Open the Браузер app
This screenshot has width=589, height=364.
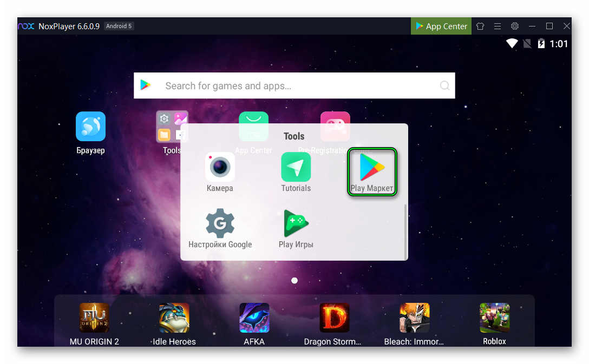click(x=90, y=127)
